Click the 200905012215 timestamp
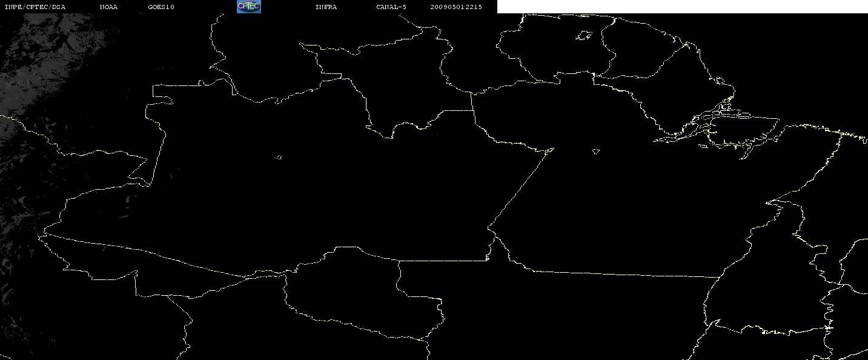 point(456,7)
